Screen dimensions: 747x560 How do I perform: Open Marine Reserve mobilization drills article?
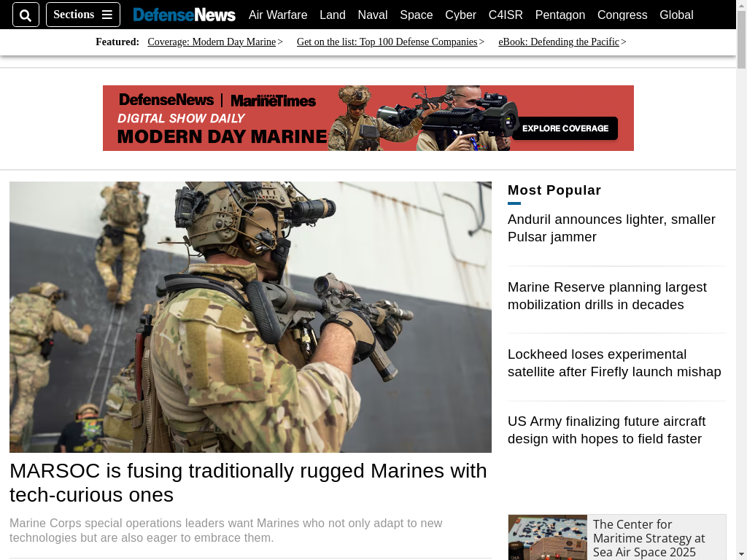point(607,296)
